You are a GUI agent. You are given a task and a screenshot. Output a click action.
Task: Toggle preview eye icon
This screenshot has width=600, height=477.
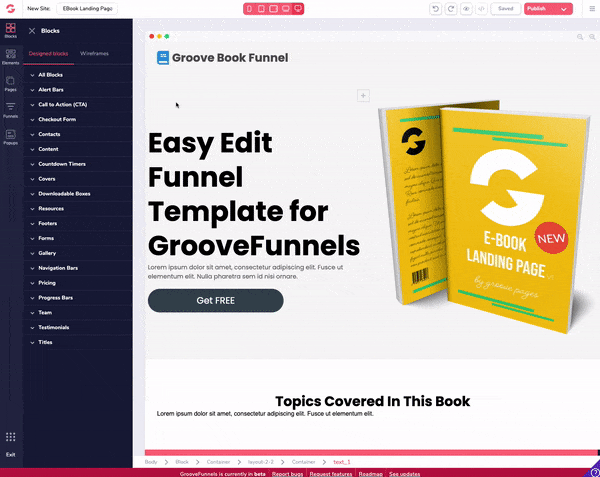pos(466,8)
